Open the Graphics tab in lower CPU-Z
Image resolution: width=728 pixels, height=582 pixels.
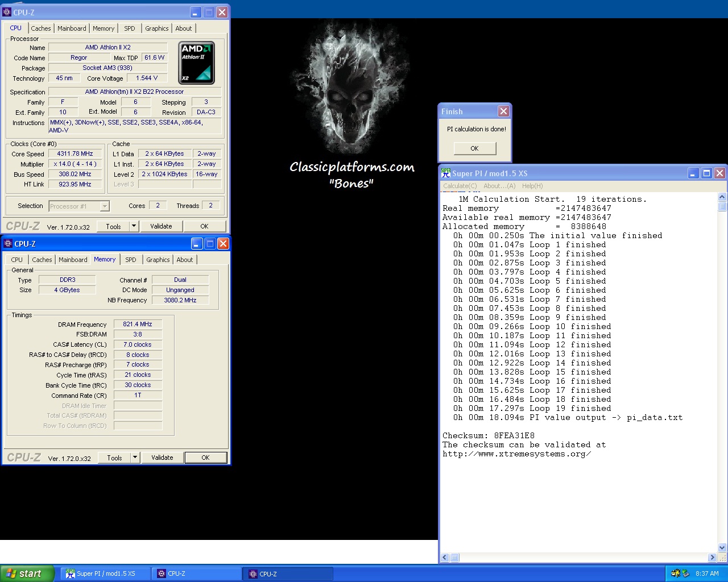[x=158, y=260]
